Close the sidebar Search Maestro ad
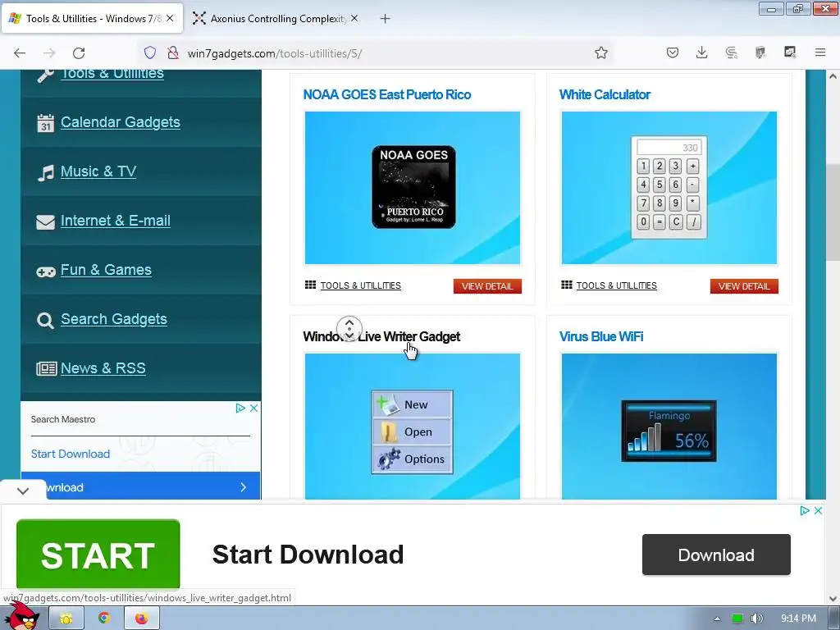Image resolution: width=840 pixels, height=630 pixels. click(x=254, y=409)
